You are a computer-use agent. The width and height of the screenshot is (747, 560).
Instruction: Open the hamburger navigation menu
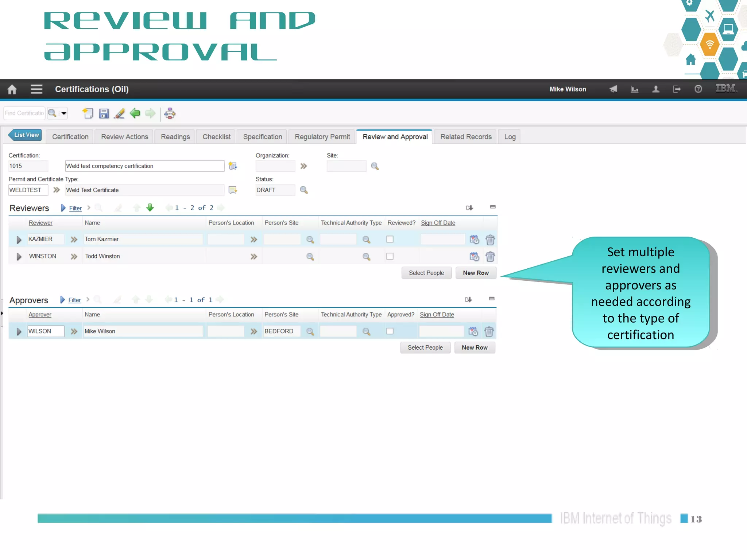(36, 89)
